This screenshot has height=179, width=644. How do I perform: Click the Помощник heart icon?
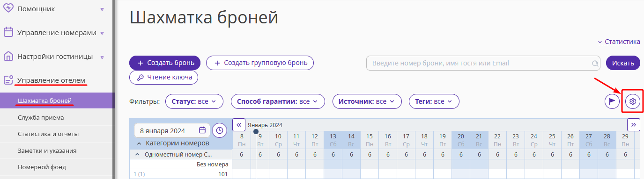point(8,9)
